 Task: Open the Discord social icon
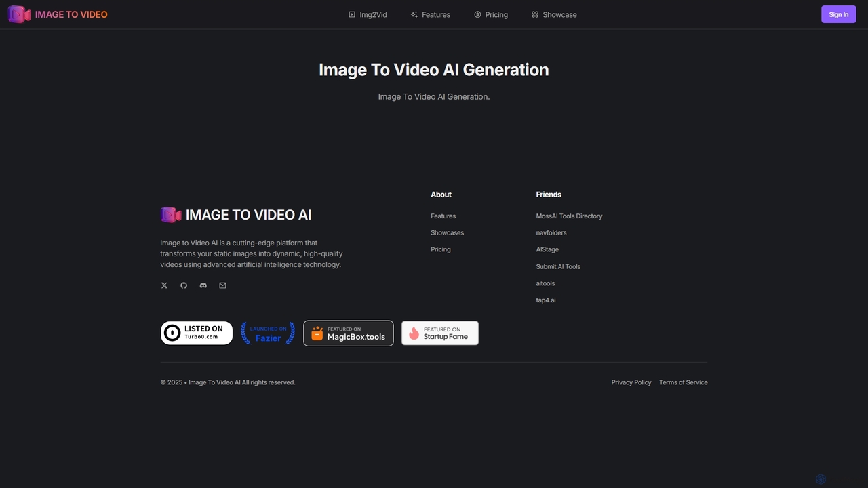(x=203, y=285)
